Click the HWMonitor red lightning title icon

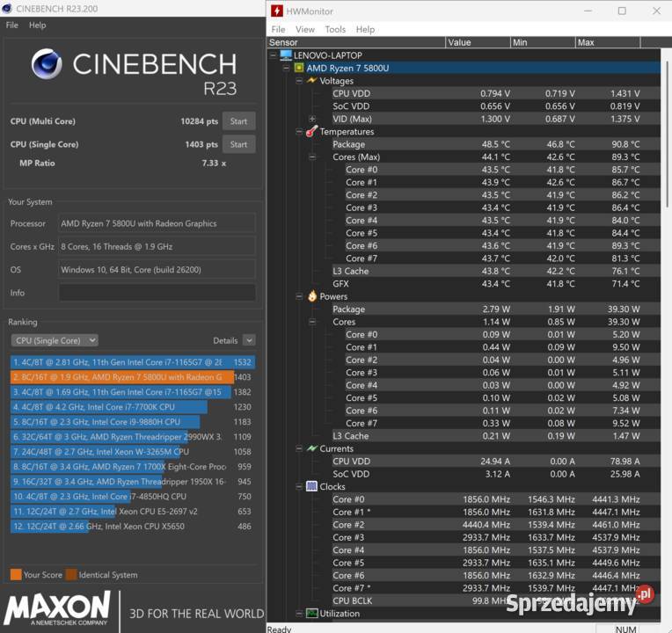pyautogui.click(x=277, y=11)
